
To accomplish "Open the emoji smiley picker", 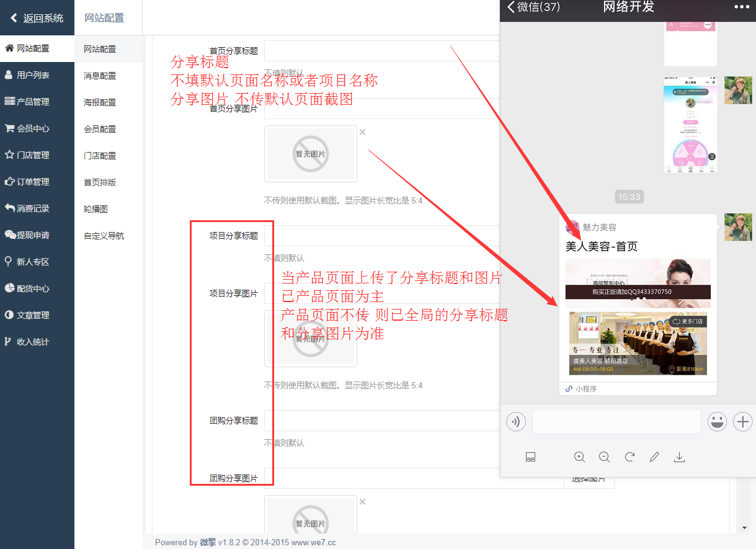I will (x=717, y=422).
